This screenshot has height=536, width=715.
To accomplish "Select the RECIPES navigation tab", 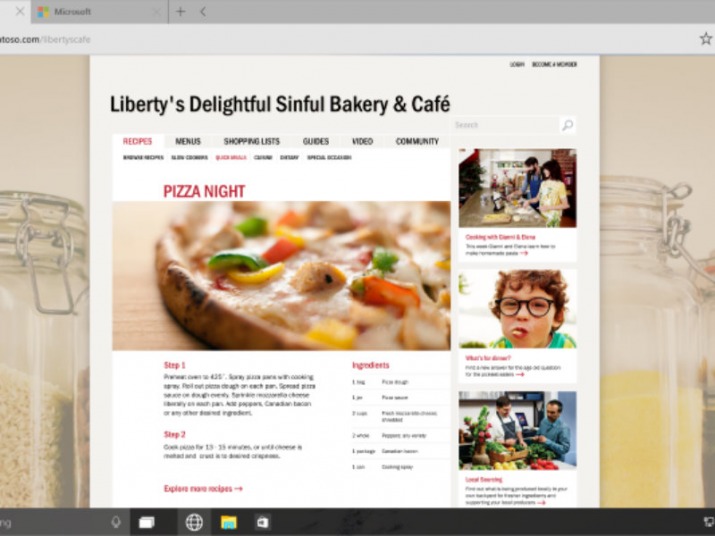I will tap(137, 141).
